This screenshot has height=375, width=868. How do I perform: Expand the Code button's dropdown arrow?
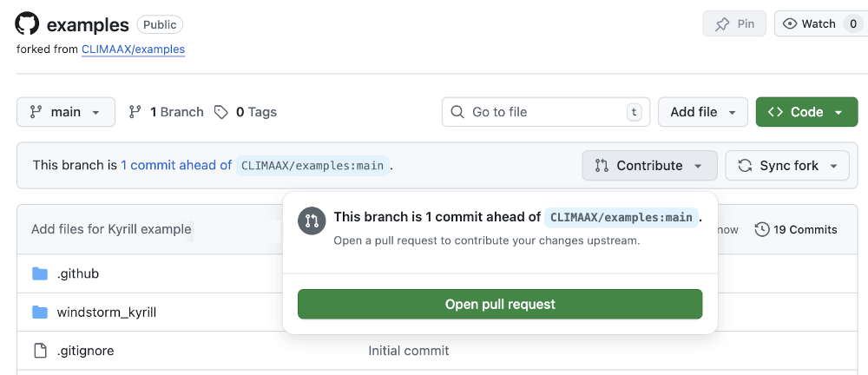pos(838,112)
